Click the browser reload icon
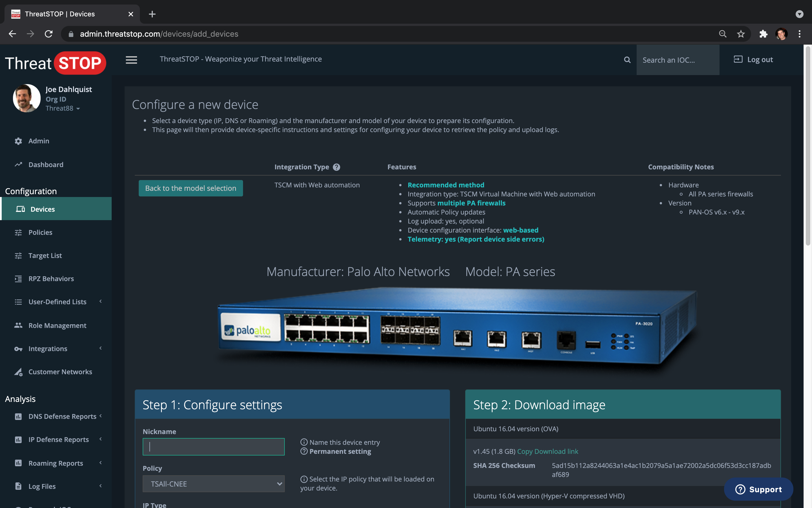The width and height of the screenshot is (812, 508). tap(49, 34)
